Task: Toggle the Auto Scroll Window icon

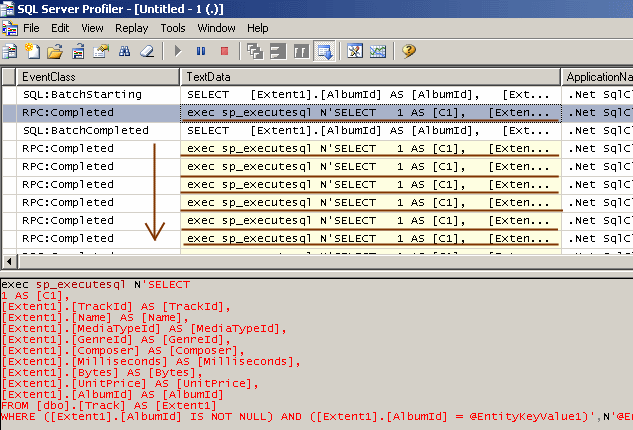Action: (324, 51)
